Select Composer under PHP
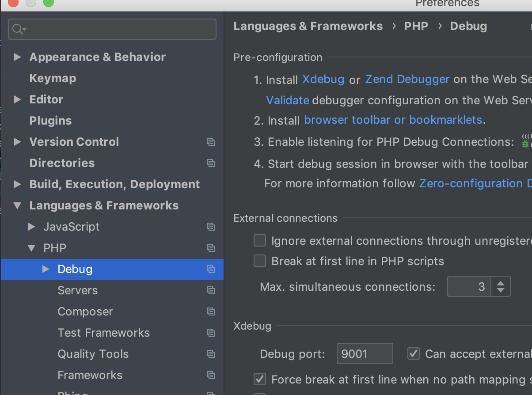Image resolution: width=532 pixels, height=395 pixels. pos(85,311)
